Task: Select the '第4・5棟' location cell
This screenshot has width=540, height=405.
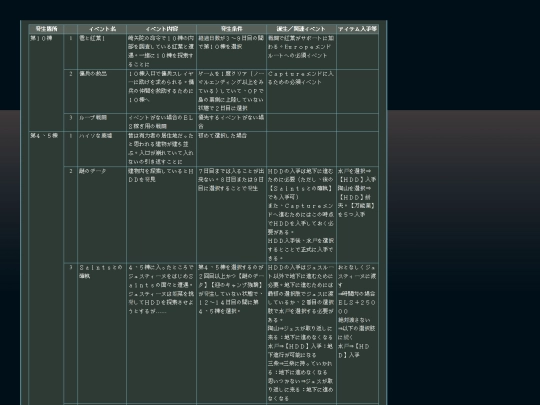Action: tap(46, 269)
